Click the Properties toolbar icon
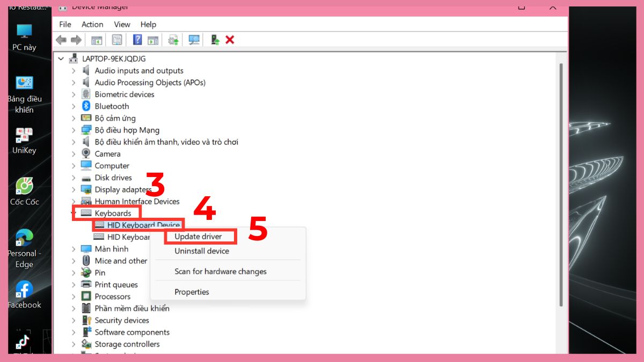 (x=116, y=39)
